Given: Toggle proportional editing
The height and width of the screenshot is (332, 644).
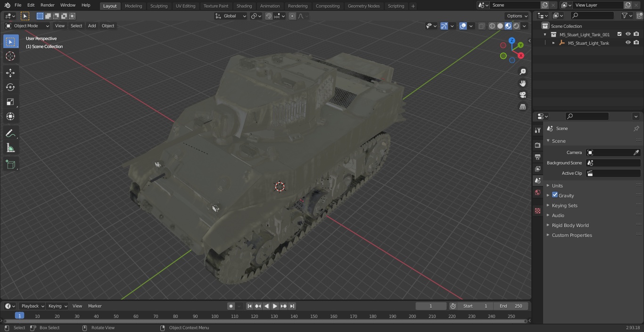Looking at the screenshot, I should (x=292, y=16).
